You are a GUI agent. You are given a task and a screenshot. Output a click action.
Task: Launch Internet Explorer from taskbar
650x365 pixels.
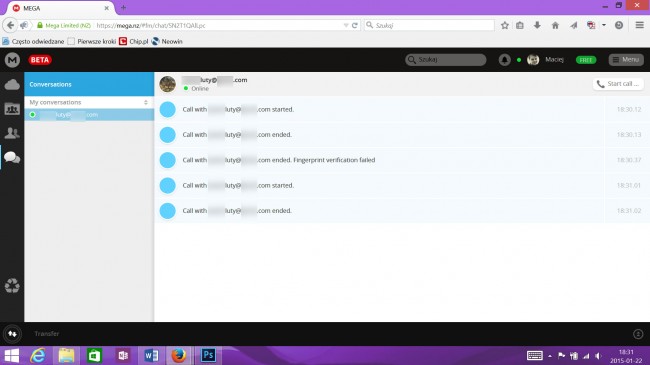click(x=38, y=355)
